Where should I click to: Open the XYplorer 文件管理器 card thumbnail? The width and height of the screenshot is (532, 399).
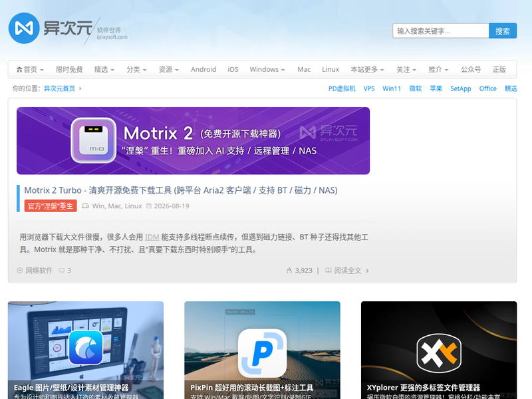tap(439, 350)
